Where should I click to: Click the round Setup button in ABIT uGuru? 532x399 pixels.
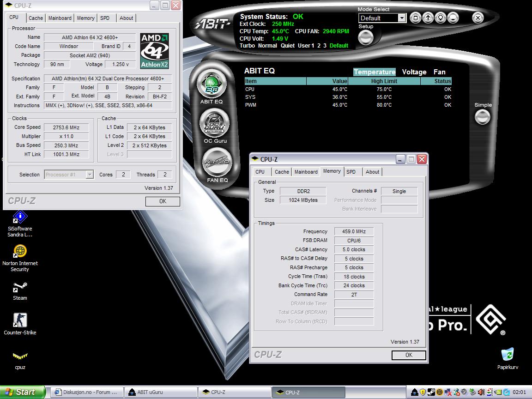point(366,37)
